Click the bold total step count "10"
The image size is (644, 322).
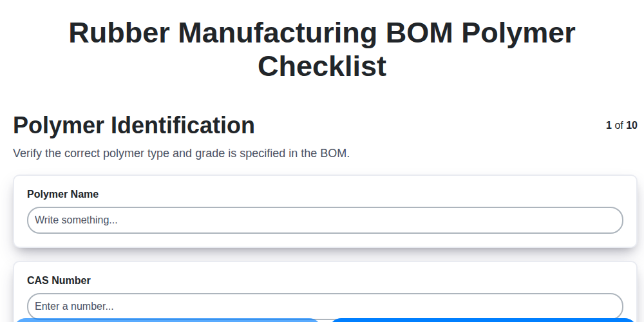(x=631, y=125)
